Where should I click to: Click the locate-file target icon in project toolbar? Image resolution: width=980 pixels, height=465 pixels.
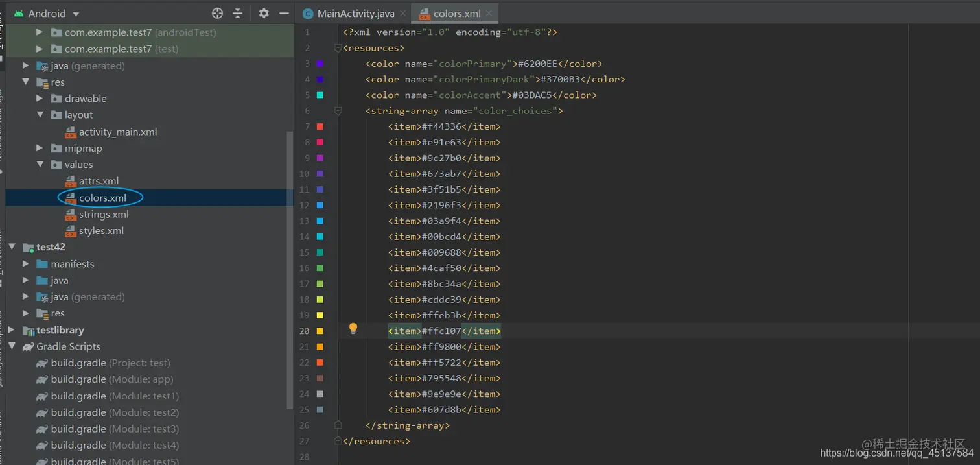click(218, 13)
